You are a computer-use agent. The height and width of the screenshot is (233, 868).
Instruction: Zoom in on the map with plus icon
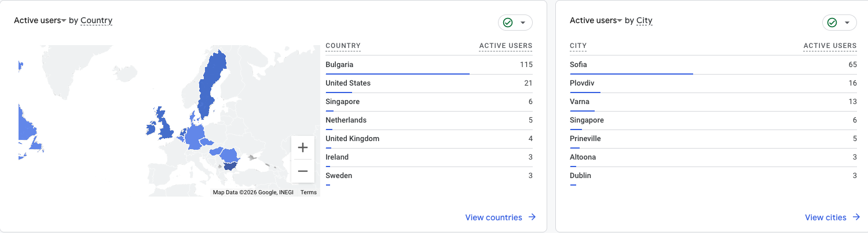click(302, 148)
